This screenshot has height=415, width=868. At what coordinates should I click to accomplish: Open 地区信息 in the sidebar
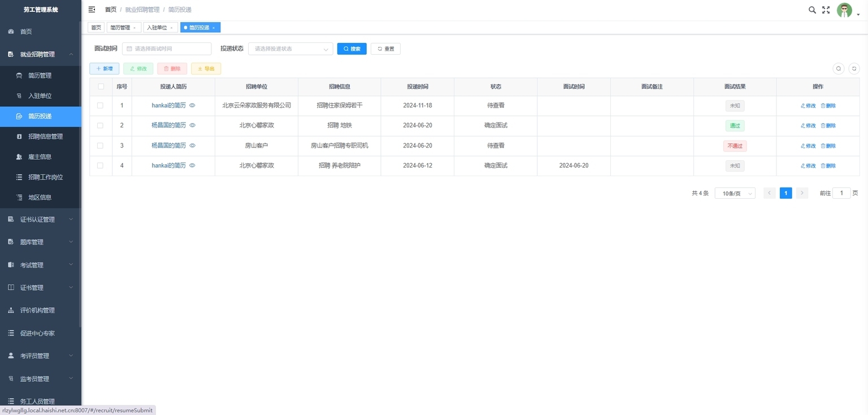coord(41,197)
